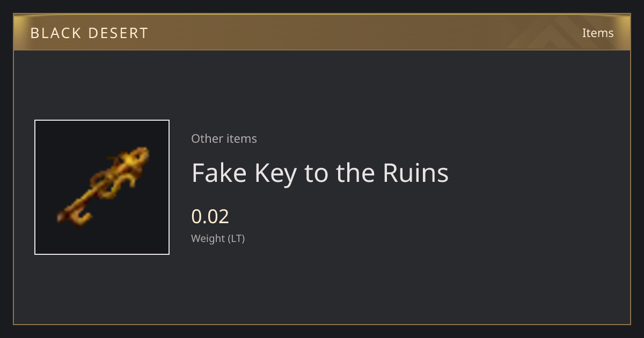Click the hooked tooth end of the key

click(78, 216)
